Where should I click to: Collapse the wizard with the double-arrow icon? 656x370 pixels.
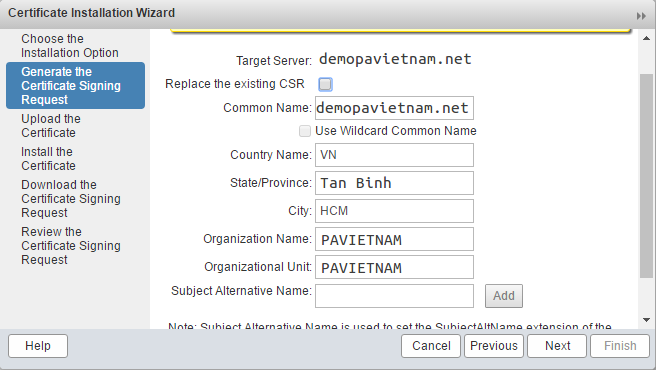pos(641,16)
